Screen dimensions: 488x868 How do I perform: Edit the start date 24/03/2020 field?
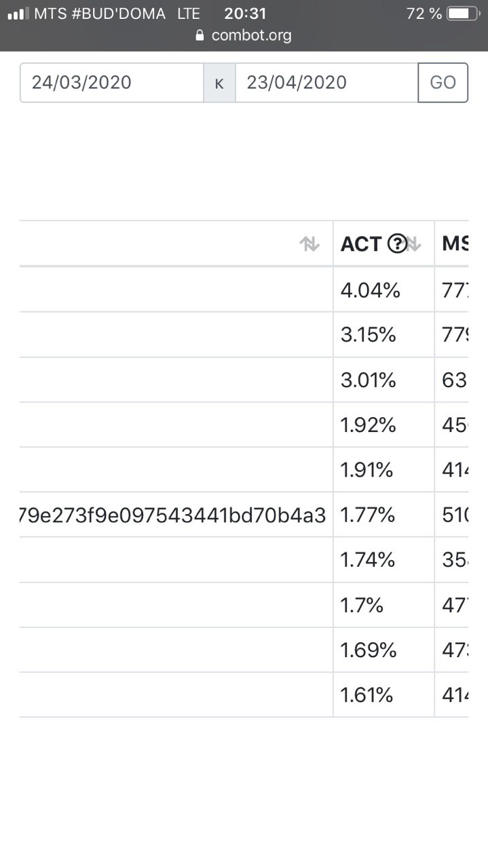tap(112, 83)
